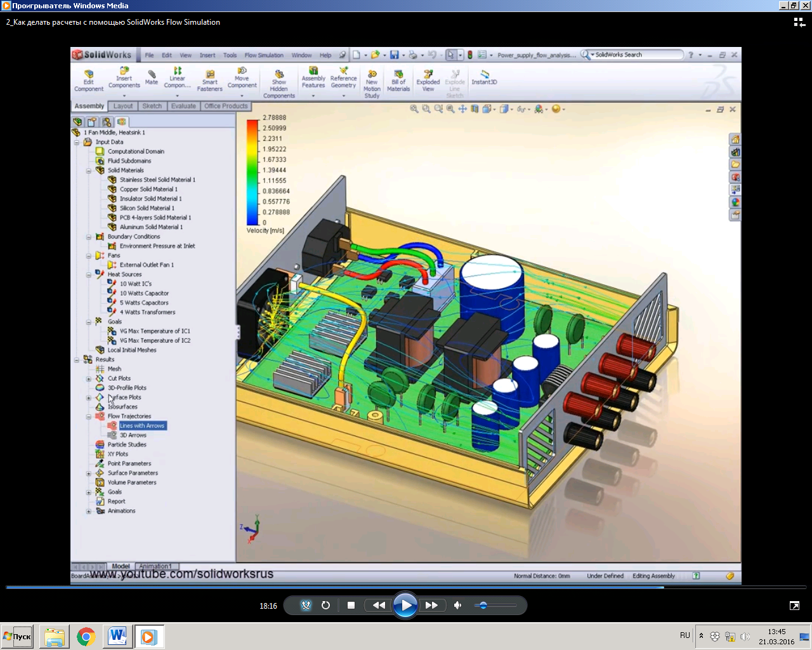
Task: Toggle repeat mode in media player
Action: [x=325, y=605]
